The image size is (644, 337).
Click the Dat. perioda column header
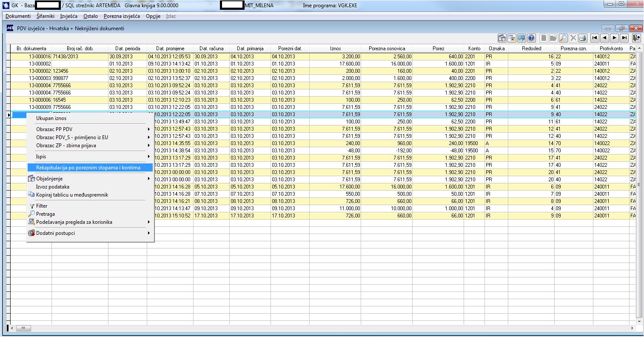coord(128,49)
